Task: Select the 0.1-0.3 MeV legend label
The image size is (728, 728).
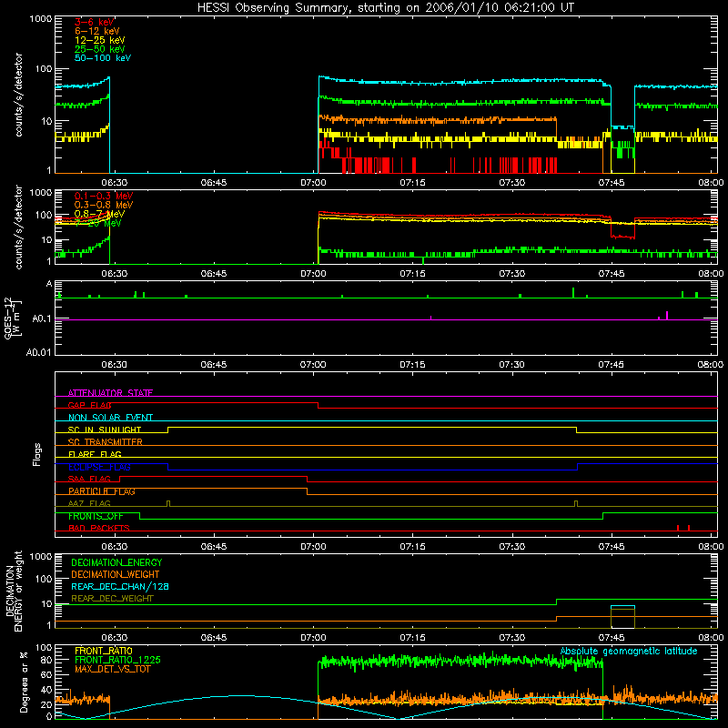Action: [104, 196]
